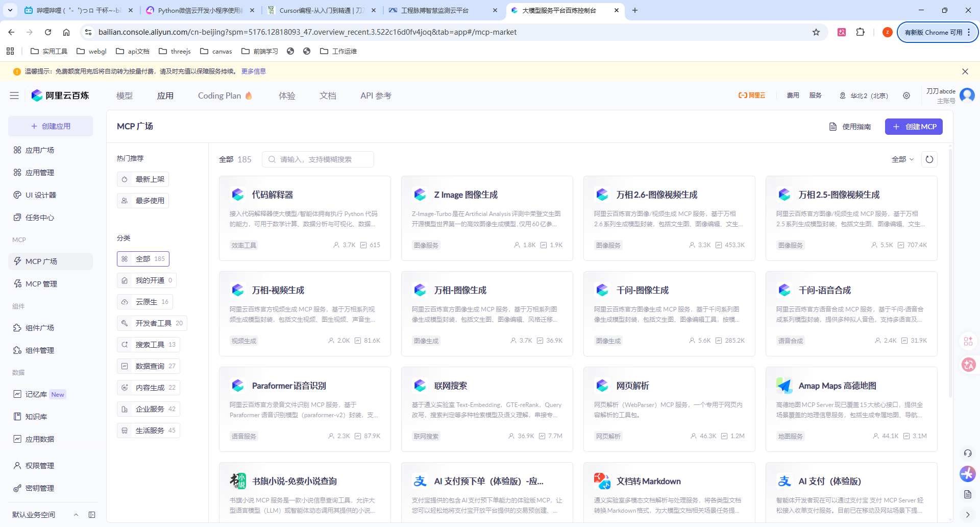Screen dimensions: 980x527
Task: Select the 最多使用 filter option
Action: pos(143,201)
